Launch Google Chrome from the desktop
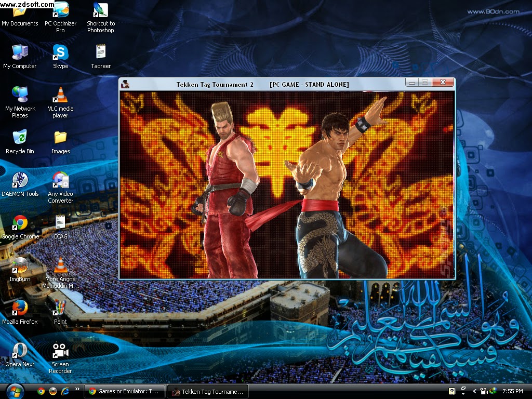The width and height of the screenshot is (532, 399). click(x=20, y=227)
